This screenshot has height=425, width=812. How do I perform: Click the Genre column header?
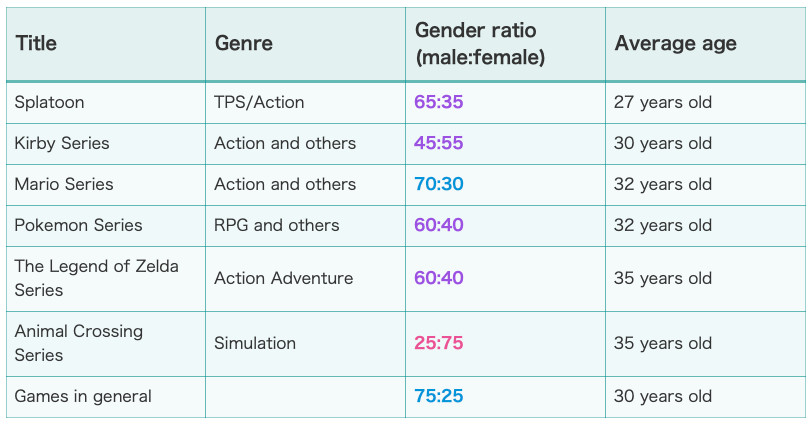point(243,43)
